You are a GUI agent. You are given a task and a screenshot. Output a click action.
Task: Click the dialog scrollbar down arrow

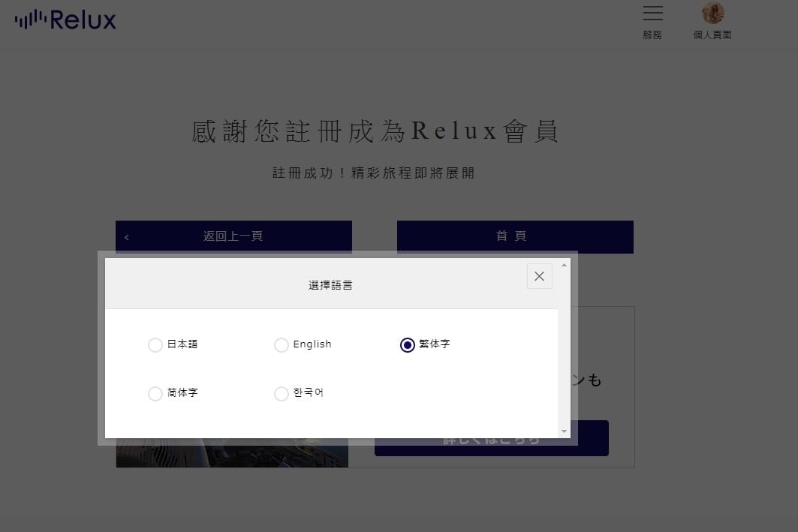(x=564, y=431)
